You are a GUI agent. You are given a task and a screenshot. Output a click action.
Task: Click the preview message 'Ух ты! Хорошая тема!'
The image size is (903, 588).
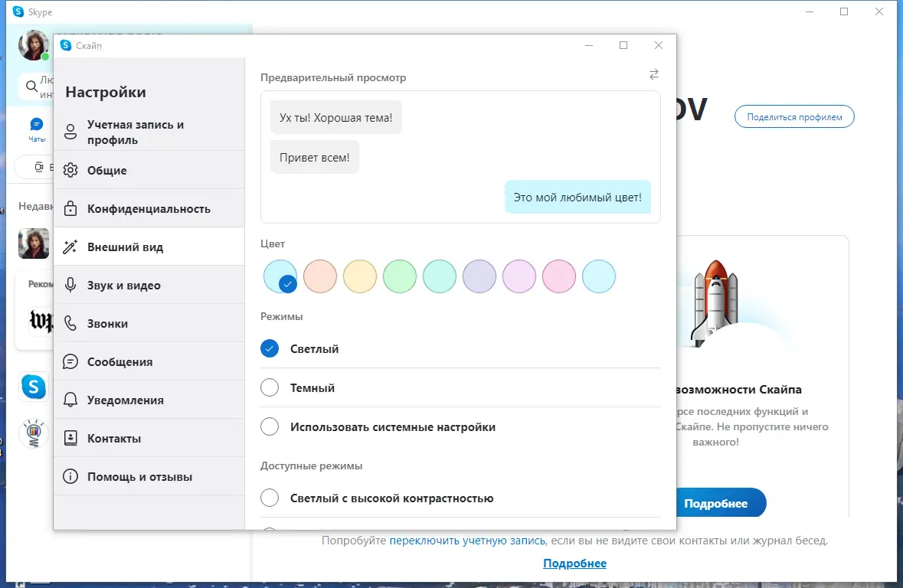click(x=335, y=117)
